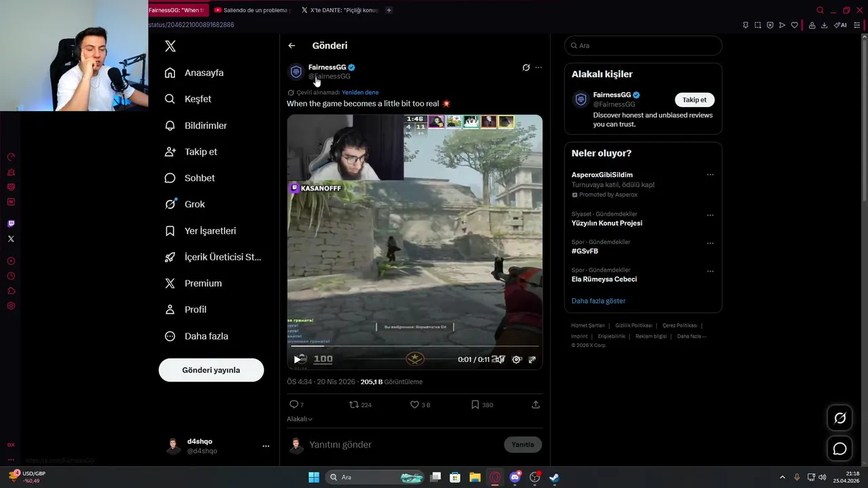The width and height of the screenshot is (868, 488).
Task: Open Opera AI assistant icon
Action: pyautogui.click(x=840, y=25)
